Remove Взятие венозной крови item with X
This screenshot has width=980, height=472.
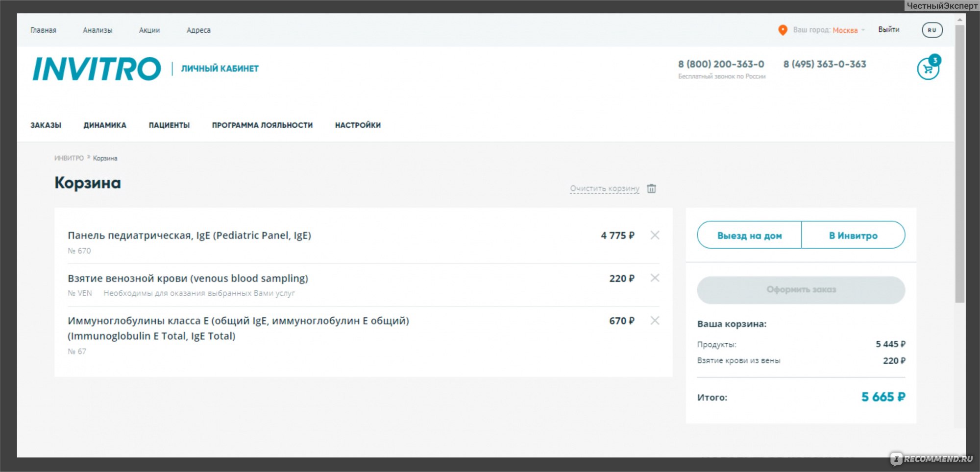tap(655, 278)
